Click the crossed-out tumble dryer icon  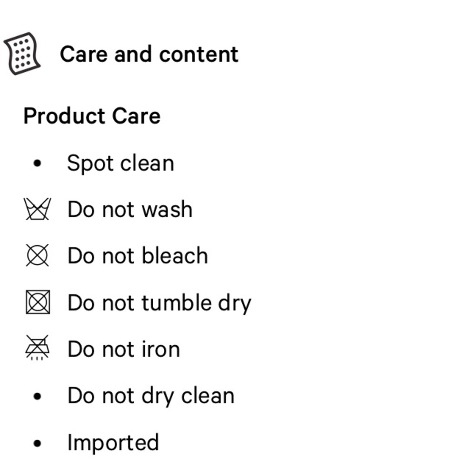click(38, 302)
